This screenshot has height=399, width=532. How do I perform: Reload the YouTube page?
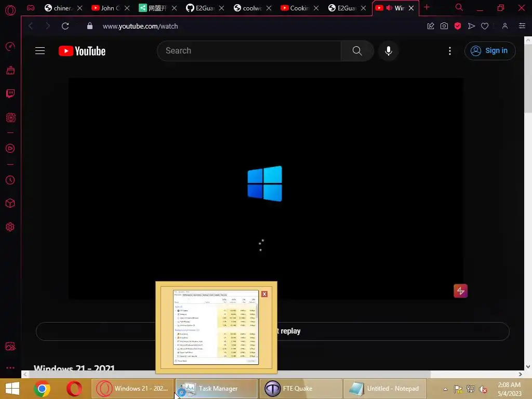point(65,26)
